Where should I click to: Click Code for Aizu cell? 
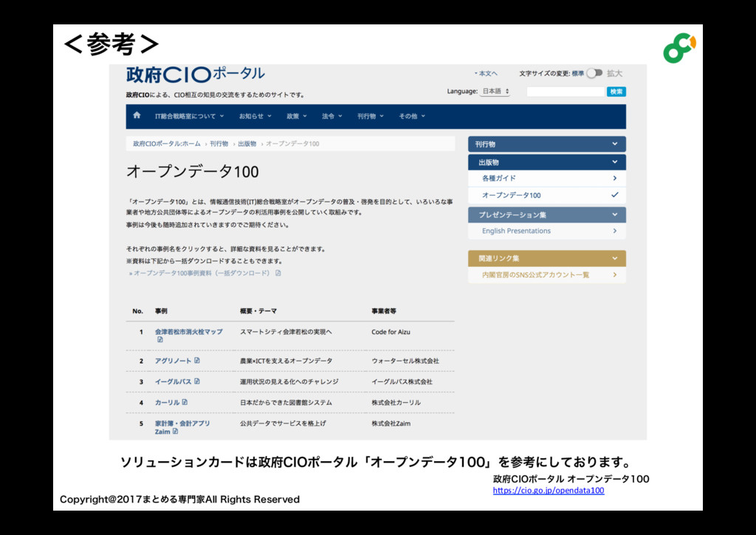point(391,332)
